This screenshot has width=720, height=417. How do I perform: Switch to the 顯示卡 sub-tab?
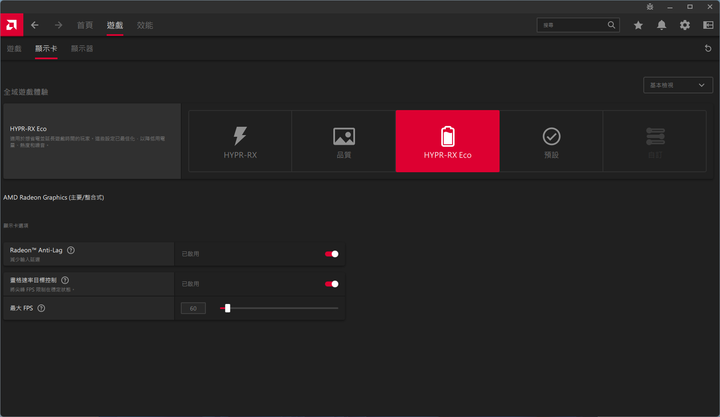46,48
